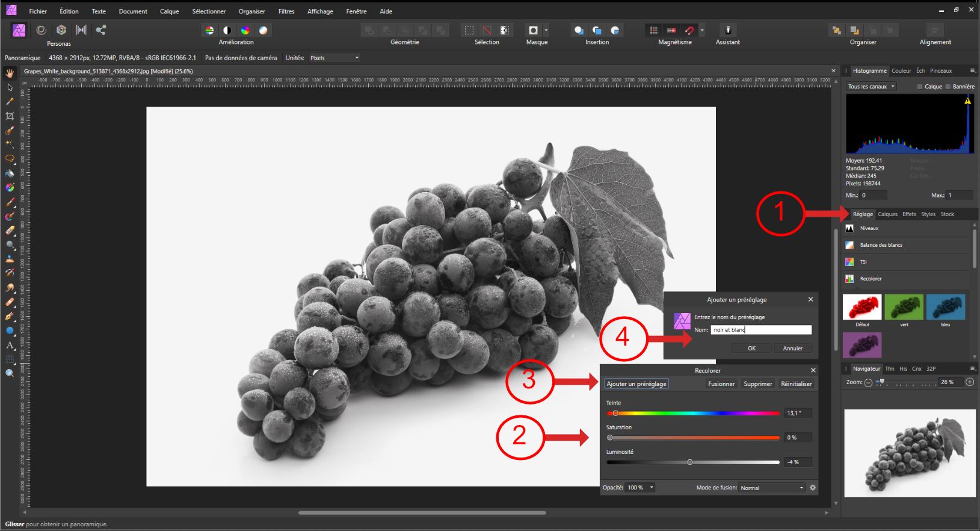Screen dimensions: 980x531
Task: Switch to the Develop persona
Action: coord(61,30)
